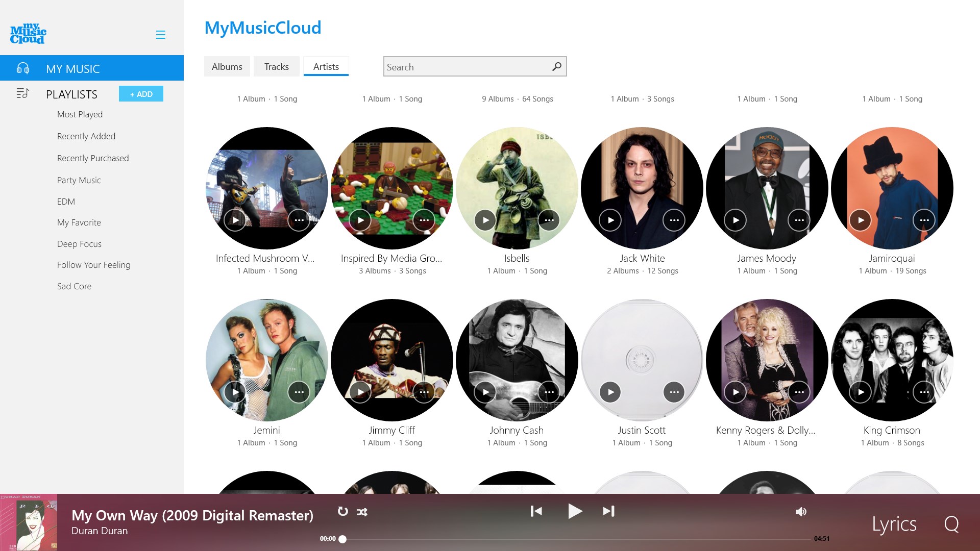
Task: Click the MyMusicCloud logo
Action: point(28,34)
